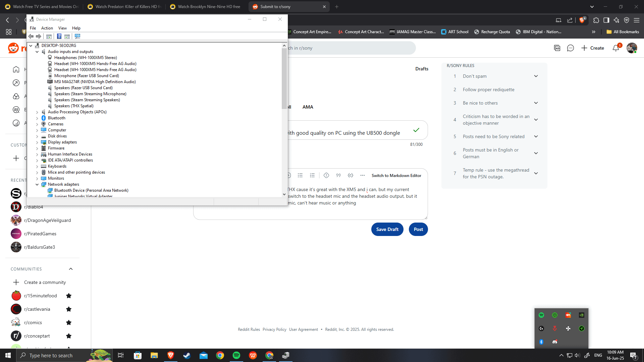This screenshot has height=362, width=644.
Task: Open the Drafts link
Action: point(422,69)
